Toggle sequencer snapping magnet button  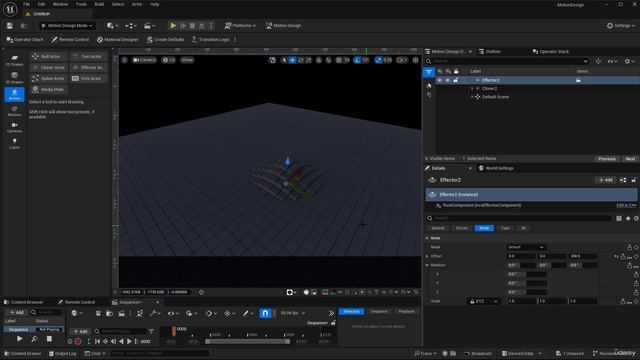pyautogui.click(x=265, y=313)
